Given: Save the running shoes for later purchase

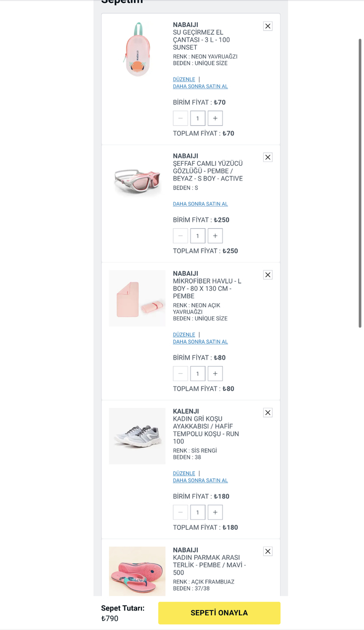Looking at the screenshot, I should tap(200, 481).
